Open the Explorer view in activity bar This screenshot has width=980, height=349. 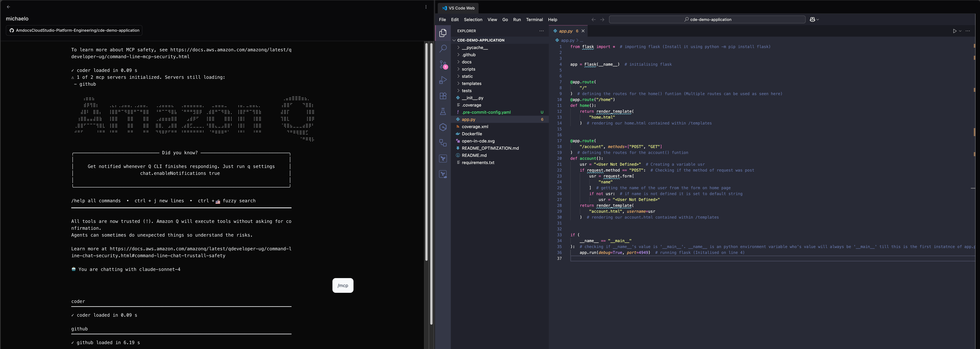tap(443, 33)
